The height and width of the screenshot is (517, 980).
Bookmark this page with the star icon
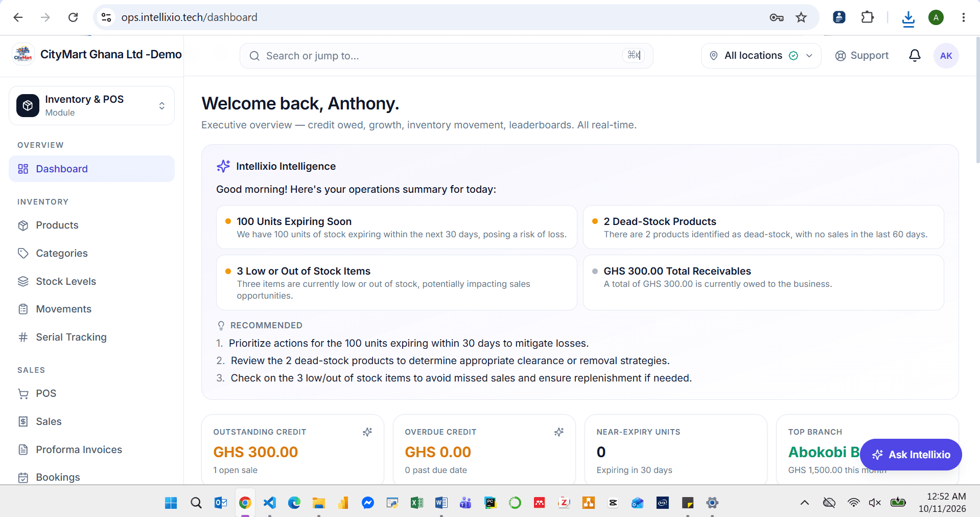[x=801, y=17]
